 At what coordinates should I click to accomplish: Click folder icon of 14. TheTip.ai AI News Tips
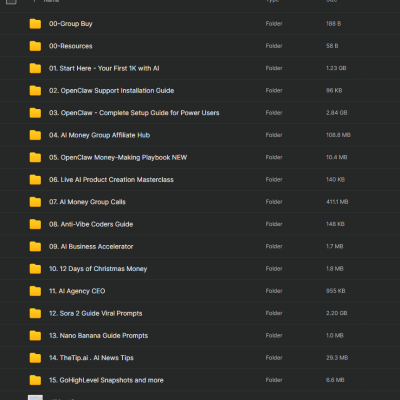tap(35, 358)
